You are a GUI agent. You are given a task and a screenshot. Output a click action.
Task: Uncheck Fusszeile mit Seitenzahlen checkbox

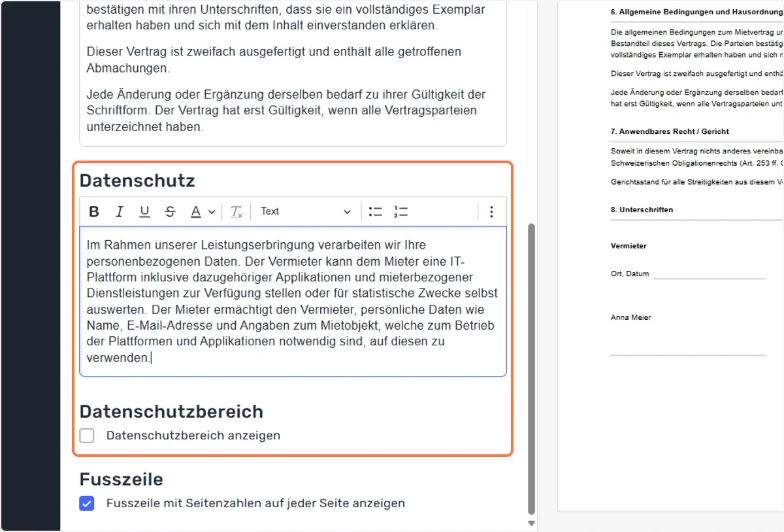[87, 503]
